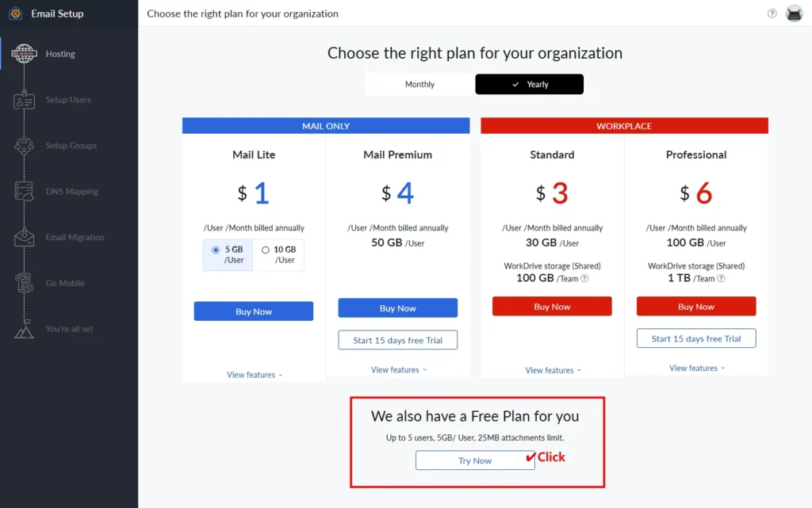Switch billing to Monthly
The height and width of the screenshot is (508, 812).
click(419, 85)
